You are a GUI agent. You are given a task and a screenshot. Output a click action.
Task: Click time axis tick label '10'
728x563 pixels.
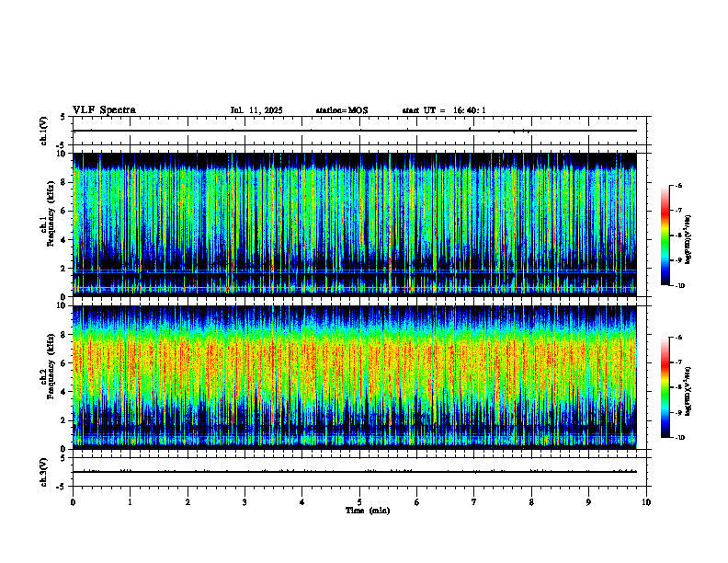646,502
